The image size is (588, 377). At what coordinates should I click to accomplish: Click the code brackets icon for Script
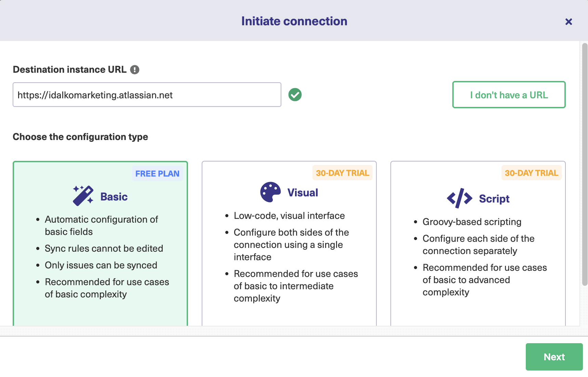tap(459, 198)
